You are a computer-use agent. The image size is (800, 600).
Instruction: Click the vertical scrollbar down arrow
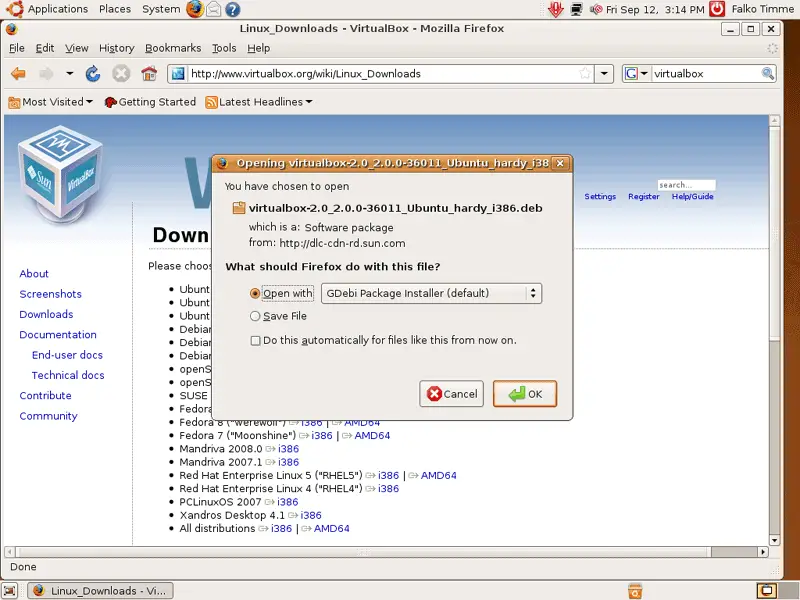[774, 540]
